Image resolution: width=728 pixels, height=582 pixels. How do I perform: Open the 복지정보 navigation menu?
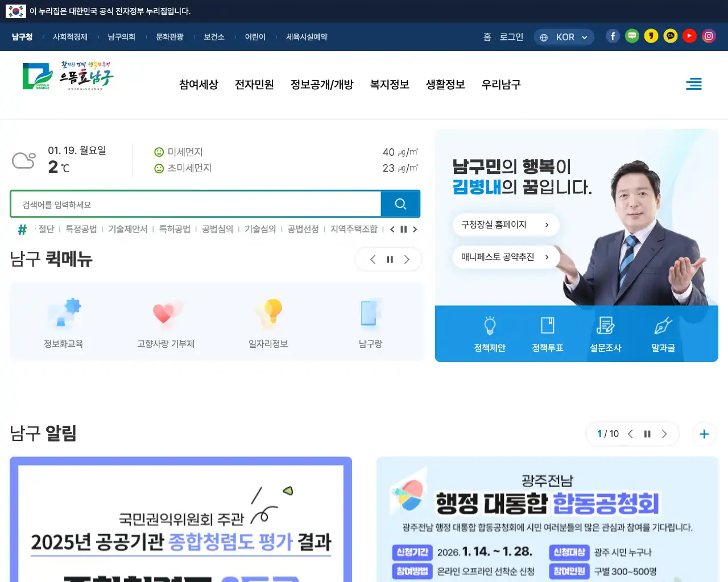click(x=390, y=84)
